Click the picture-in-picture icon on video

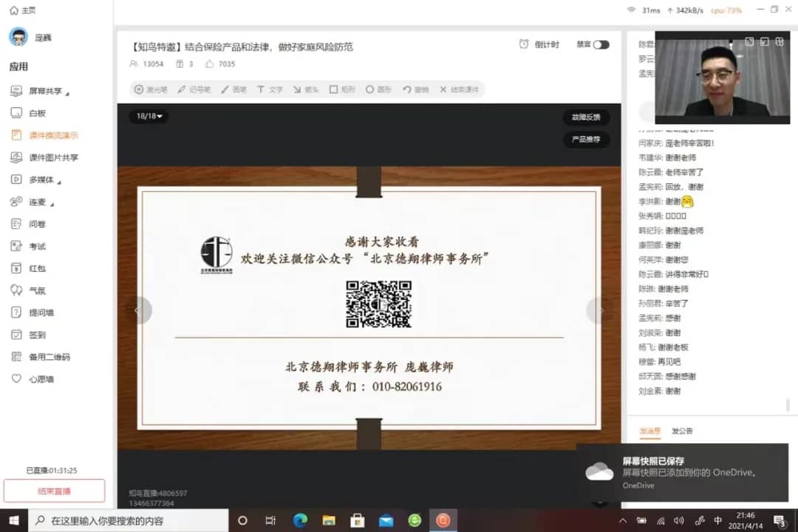[765, 41]
